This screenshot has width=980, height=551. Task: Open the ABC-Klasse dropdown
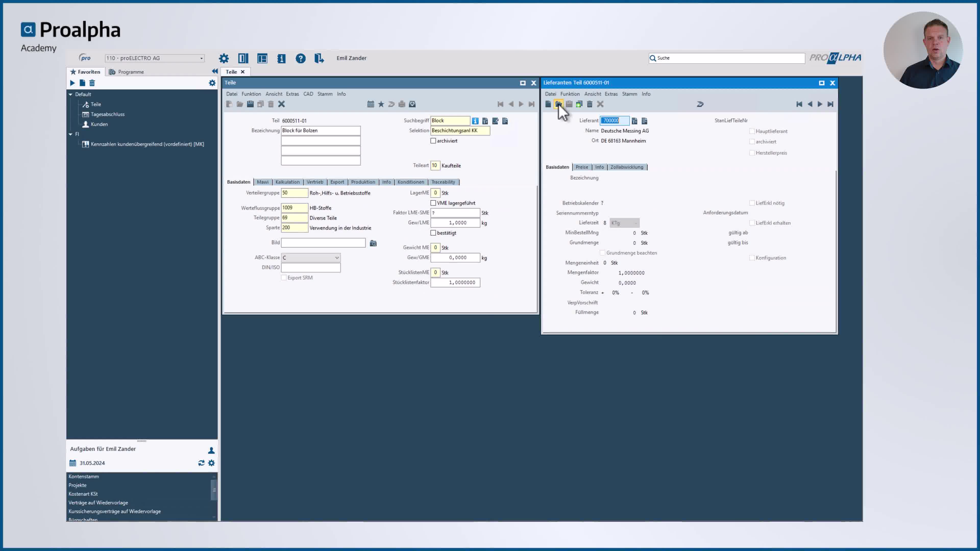tap(311, 258)
